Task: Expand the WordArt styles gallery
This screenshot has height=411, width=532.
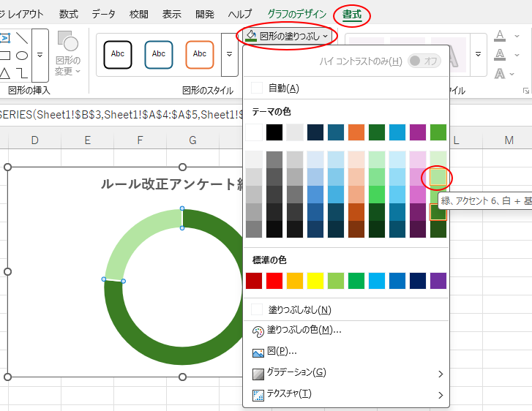Action: [x=479, y=55]
